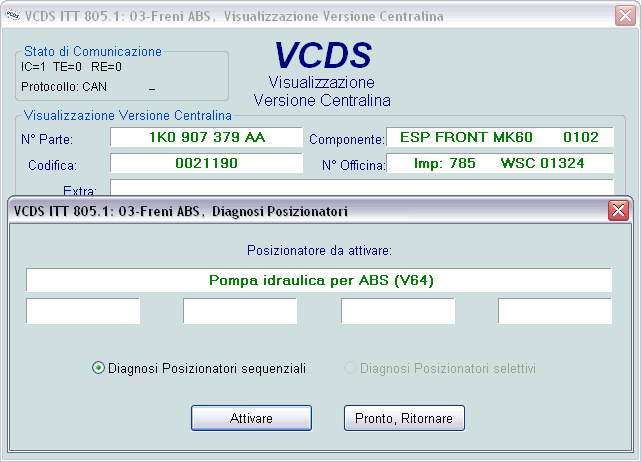This screenshot has height=462, width=641.
Task: Click the Pronto, Ritornare button
Action: pos(404,418)
